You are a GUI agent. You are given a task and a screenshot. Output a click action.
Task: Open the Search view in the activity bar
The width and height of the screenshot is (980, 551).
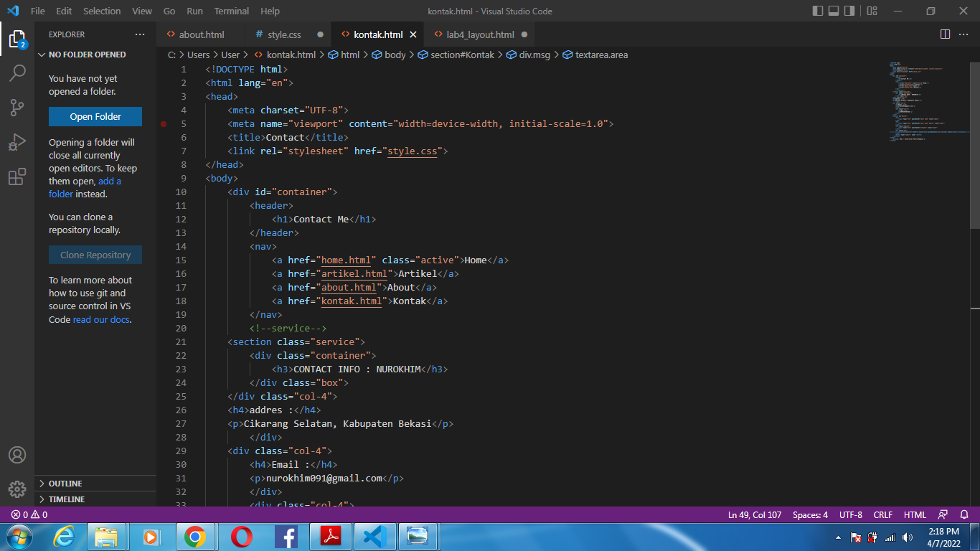click(x=17, y=72)
